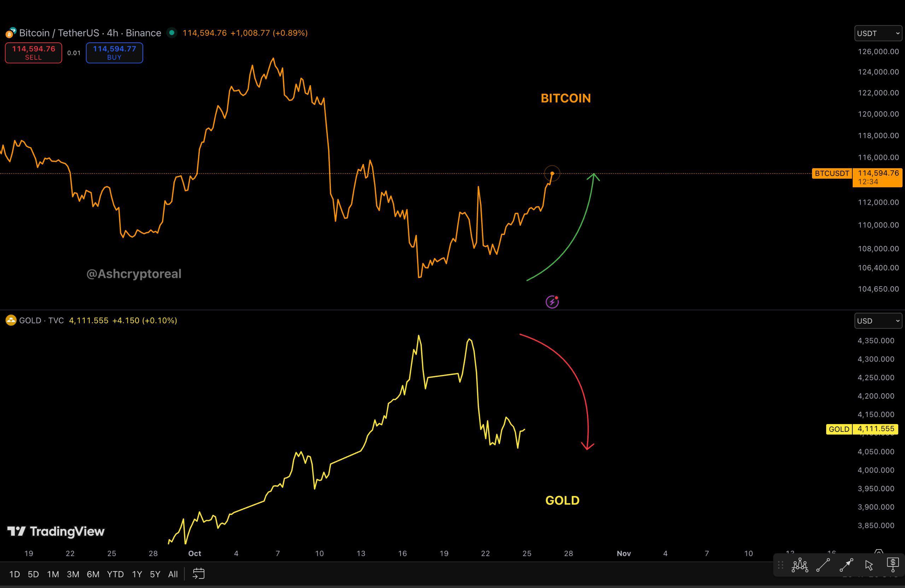The image size is (905, 588).
Task: Set the time range to 5D
Action: (x=34, y=574)
